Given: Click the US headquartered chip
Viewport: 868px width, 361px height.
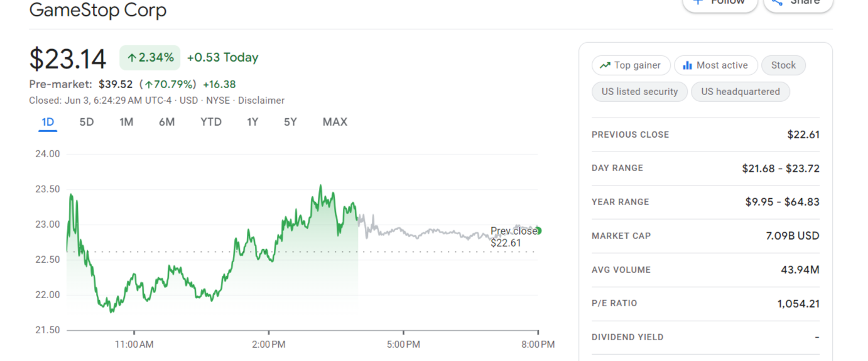Looking at the screenshot, I should 741,92.
